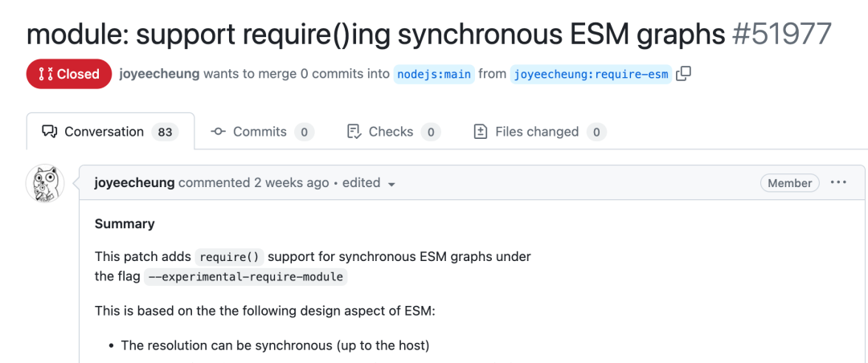Click the pull-request icon in the Closed badge

46,74
